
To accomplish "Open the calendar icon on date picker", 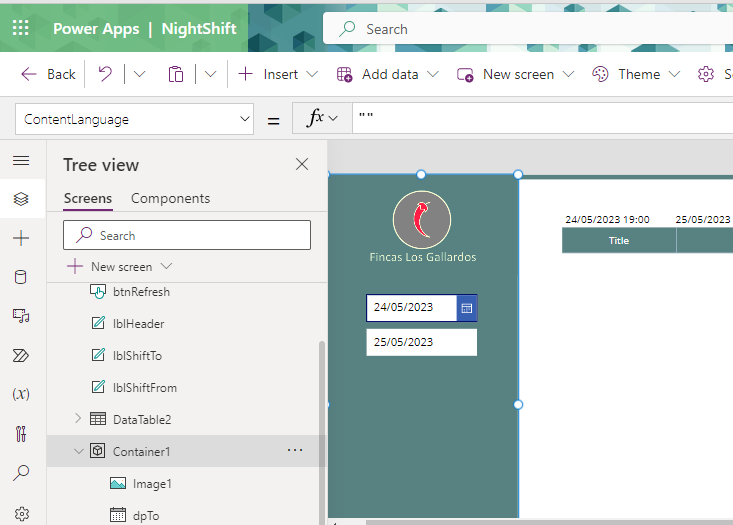I will point(467,308).
